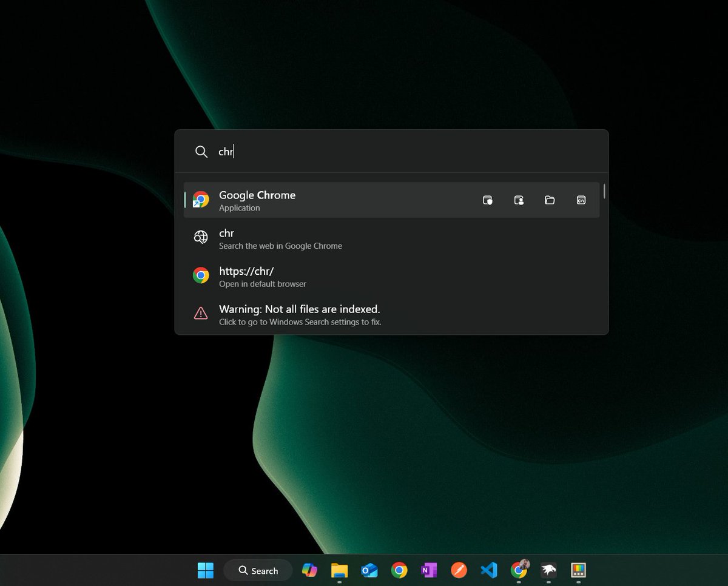Open Windows Search settings via the warning
This screenshot has width=728, height=586.
(x=300, y=314)
